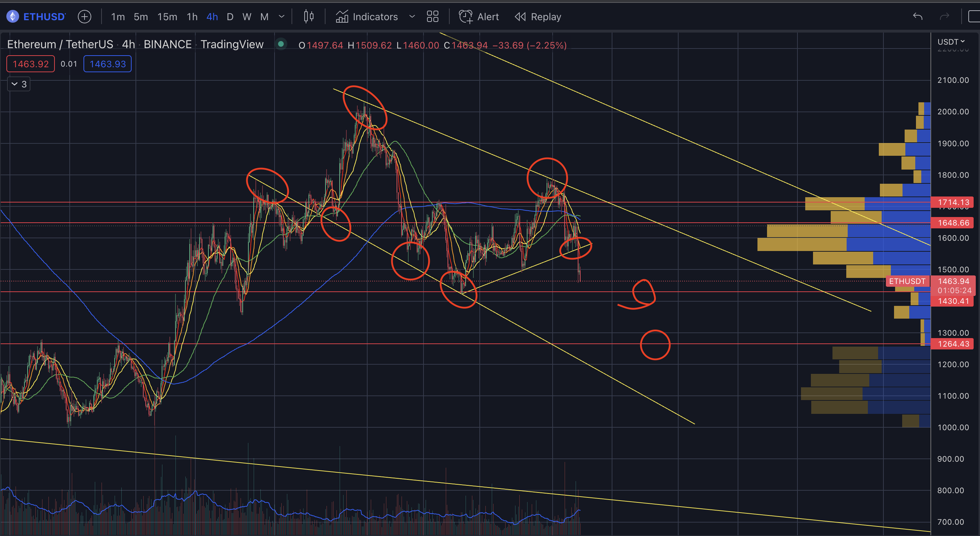Open the candlestick chart style icon

click(309, 17)
